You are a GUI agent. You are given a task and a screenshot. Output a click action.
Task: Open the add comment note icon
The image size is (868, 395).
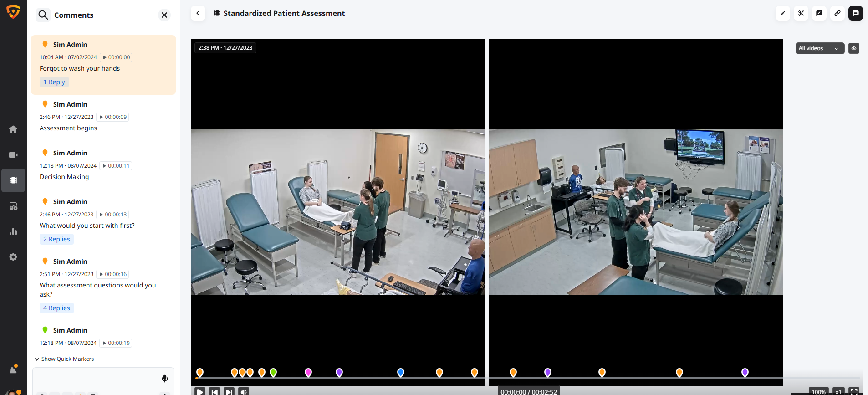click(819, 13)
